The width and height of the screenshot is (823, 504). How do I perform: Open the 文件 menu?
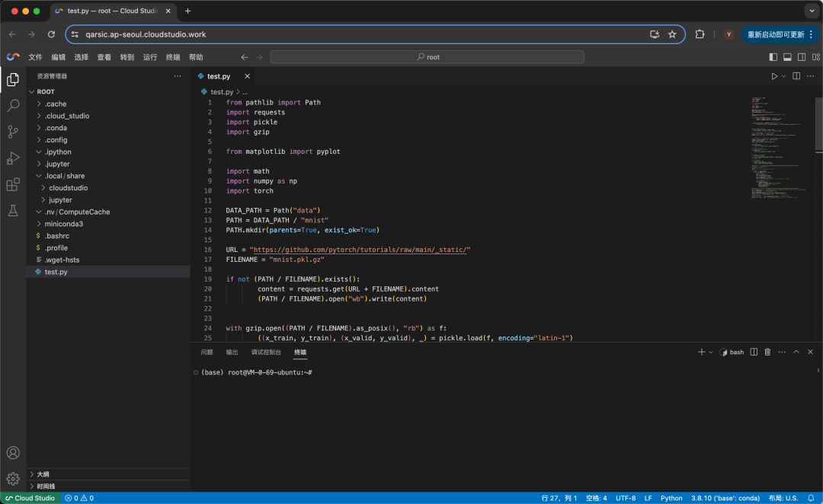35,57
